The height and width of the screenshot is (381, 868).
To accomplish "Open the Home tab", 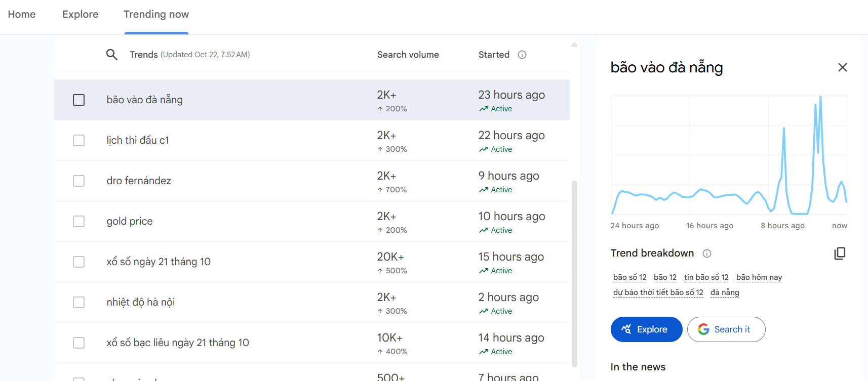I will (22, 14).
